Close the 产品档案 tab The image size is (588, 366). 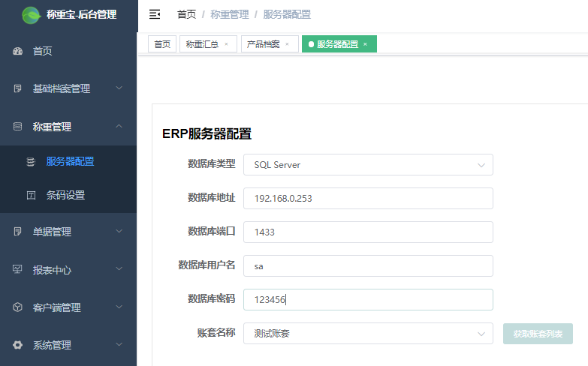pyautogui.click(x=287, y=44)
